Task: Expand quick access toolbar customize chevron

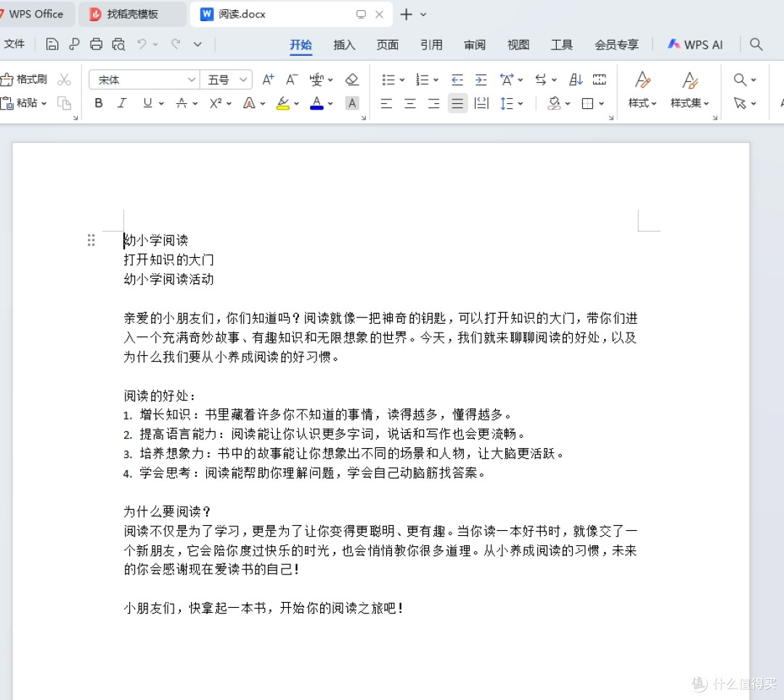Action: (x=197, y=44)
